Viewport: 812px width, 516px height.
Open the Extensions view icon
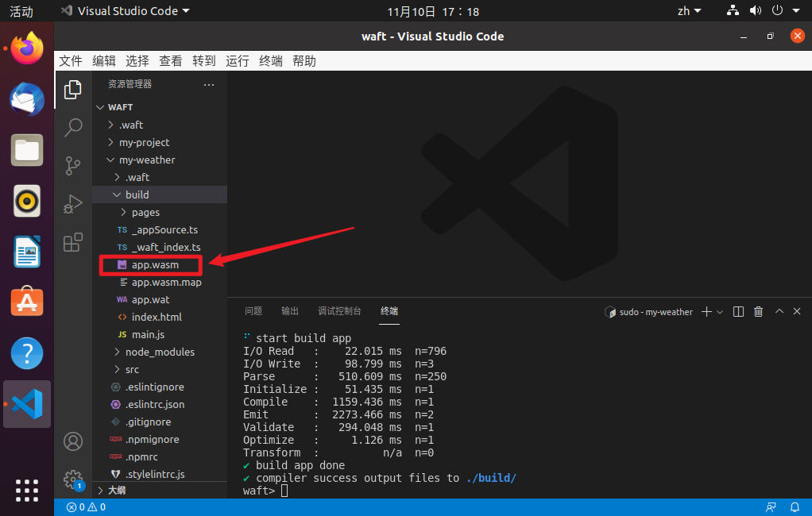tap(73, 241)
